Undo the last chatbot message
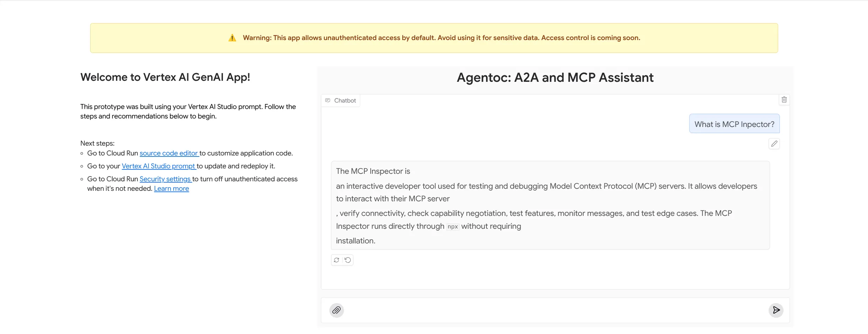Viewport: 868px width, 334px height. [x=348, y=260]
